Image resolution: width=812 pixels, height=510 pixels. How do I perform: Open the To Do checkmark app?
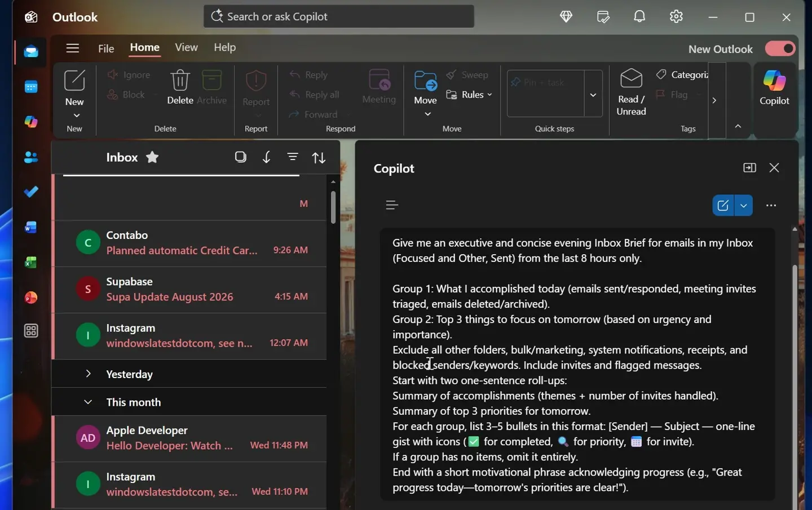31,192
